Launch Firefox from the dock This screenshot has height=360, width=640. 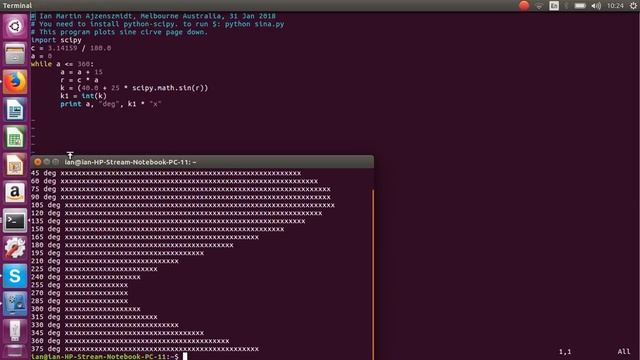(15, 82)
